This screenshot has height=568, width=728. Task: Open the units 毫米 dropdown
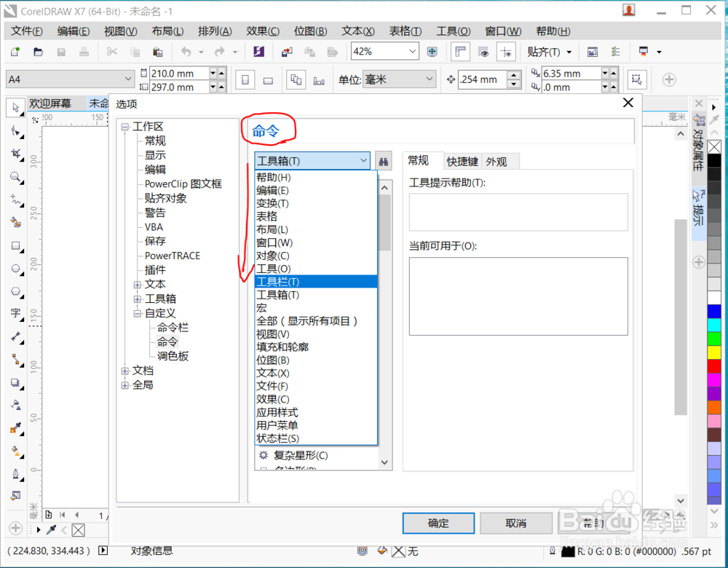pyautogui.click(x=430, y=79)
